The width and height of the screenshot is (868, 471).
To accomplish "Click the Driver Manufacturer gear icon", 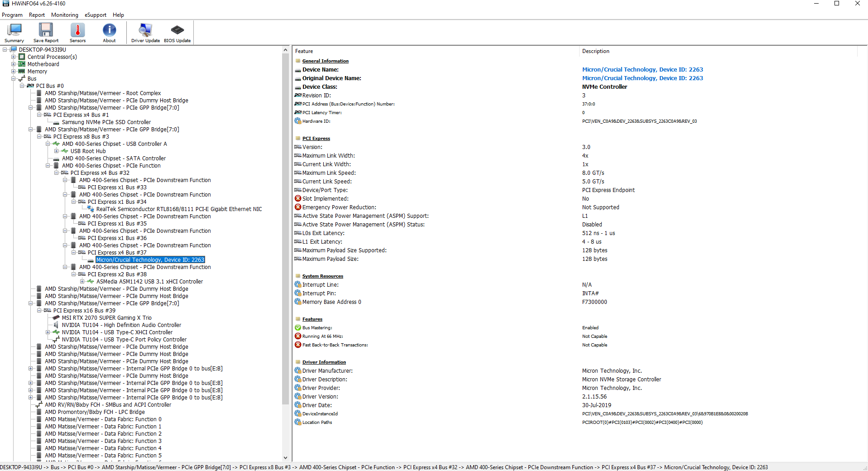I will (x=298, y=370).
